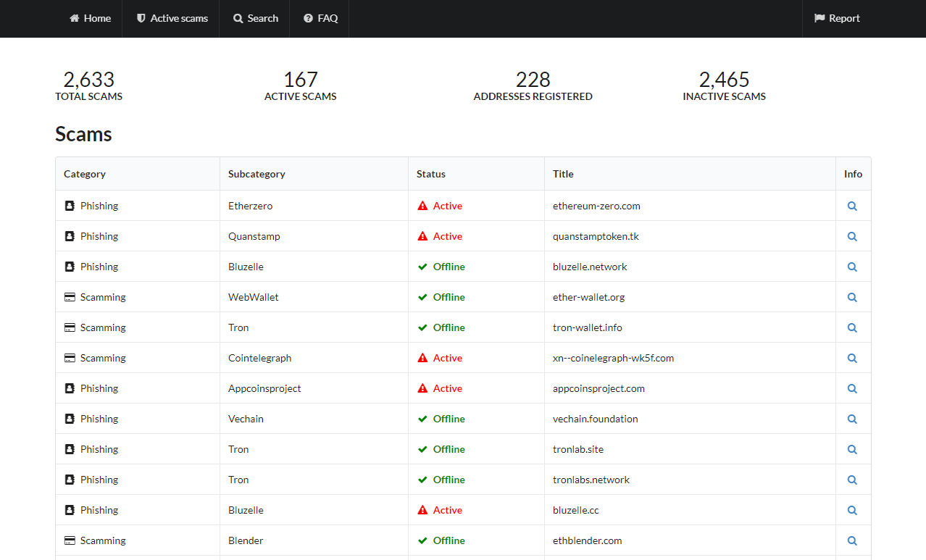Click the Etherzero subcategory link

tap(250, 205)
